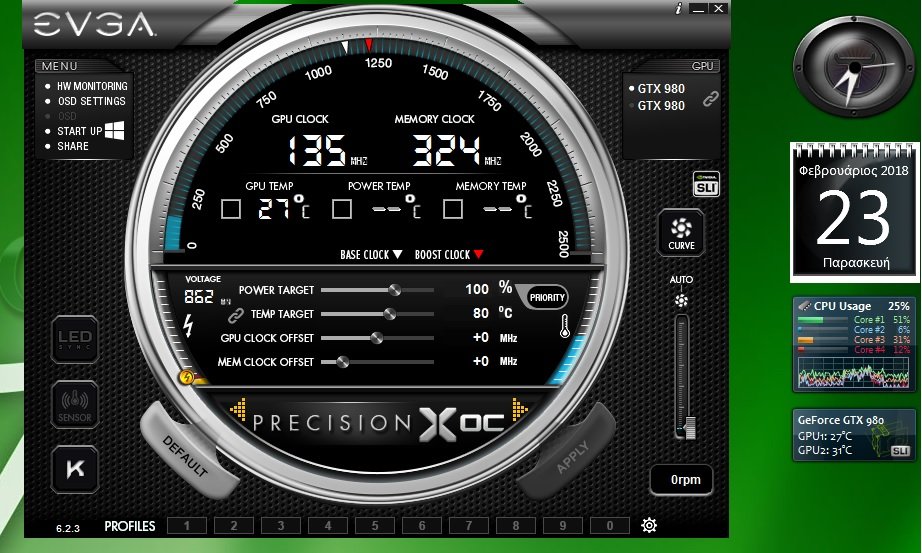Click the K-Boost button
922x553 pixels.
pos(75,469)
